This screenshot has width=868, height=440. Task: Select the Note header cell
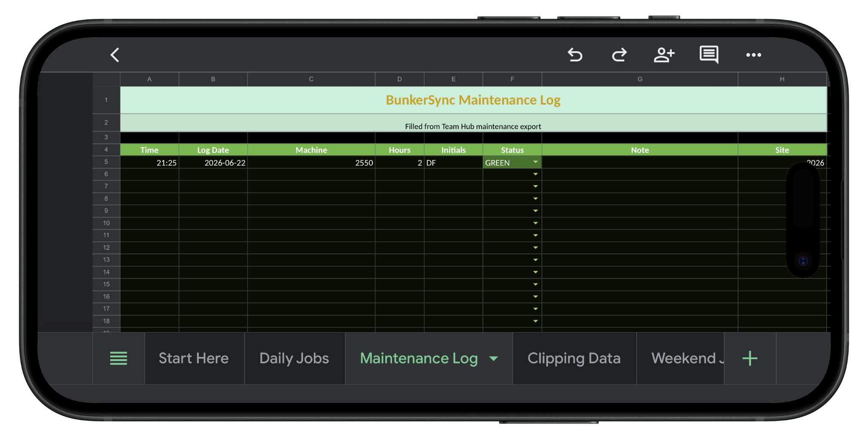point(640,150)
